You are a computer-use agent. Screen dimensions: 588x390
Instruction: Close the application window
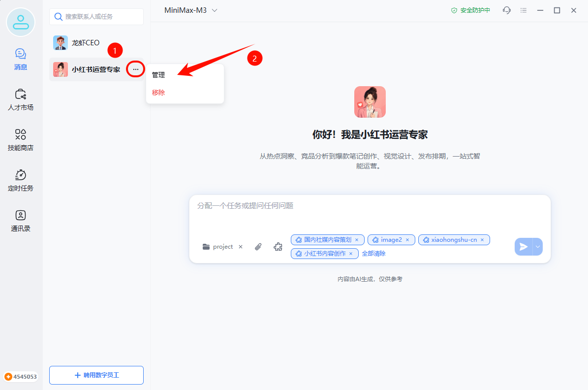[574, 10]
